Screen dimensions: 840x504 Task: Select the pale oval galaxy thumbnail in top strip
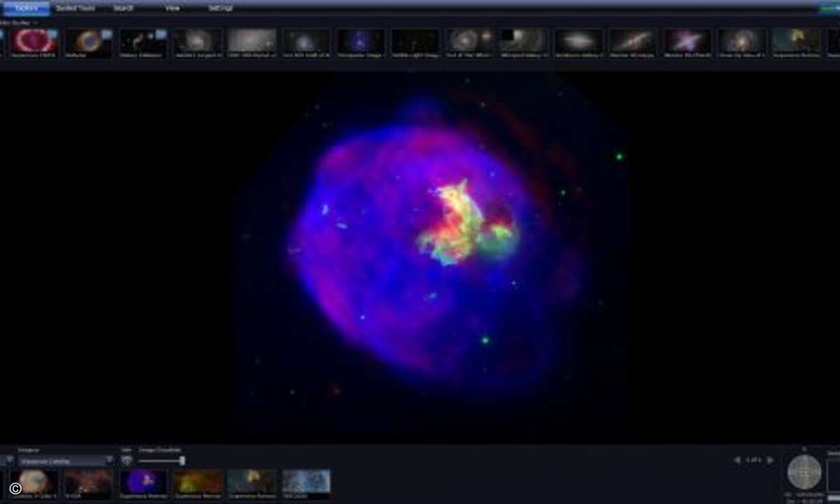(x=579, y=43)
